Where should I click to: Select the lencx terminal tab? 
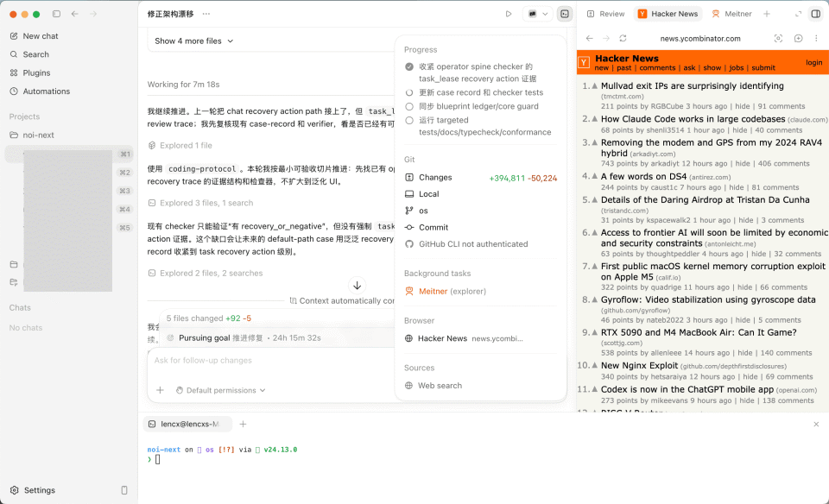(x=187, y=424)
